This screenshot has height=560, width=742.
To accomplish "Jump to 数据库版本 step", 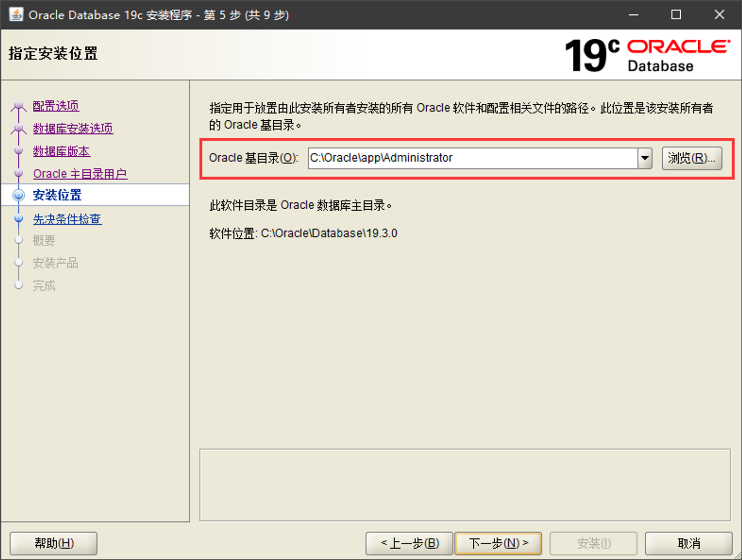I will click(61, 151).
